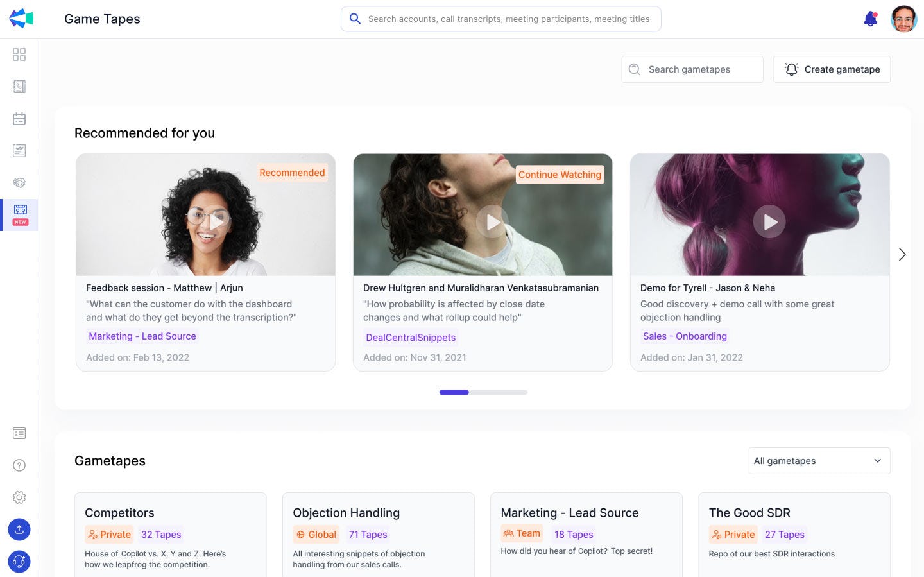The image size is (924, 577).
Task: Play the Demo for Tyrell video
Action: coord(769,221)
